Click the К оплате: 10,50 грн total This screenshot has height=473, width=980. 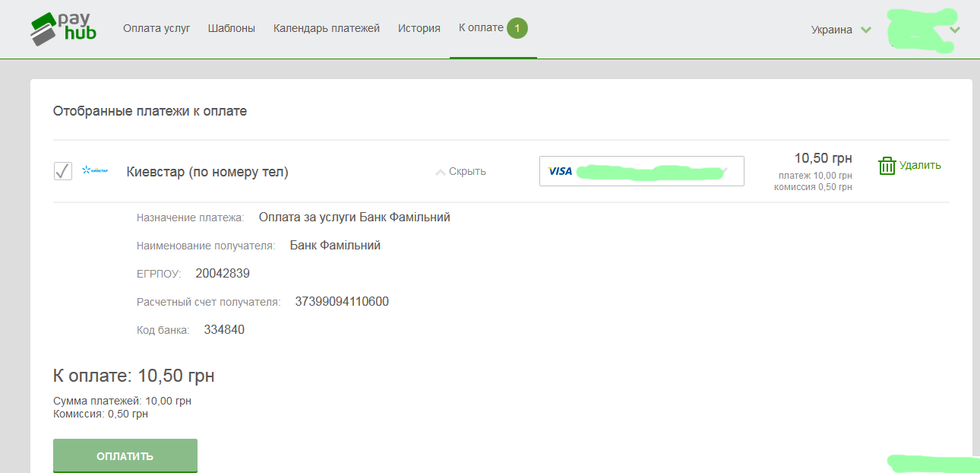(x=134, y=376)
